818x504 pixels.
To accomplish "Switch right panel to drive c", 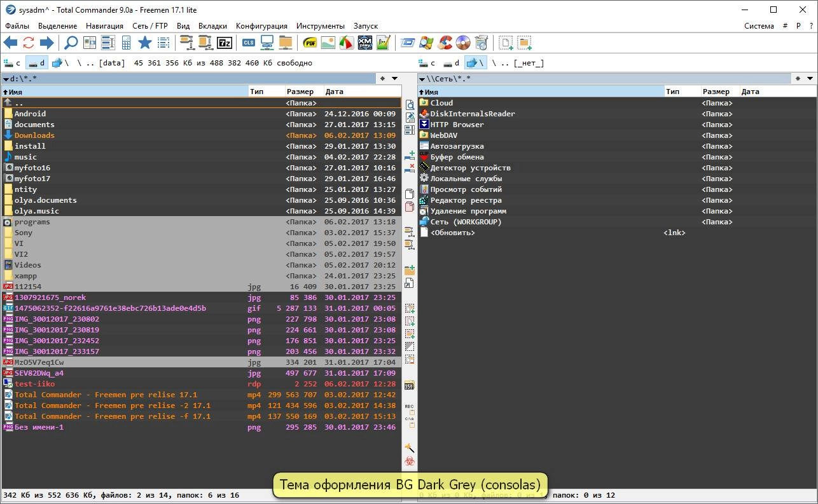I will click(427, 63).
